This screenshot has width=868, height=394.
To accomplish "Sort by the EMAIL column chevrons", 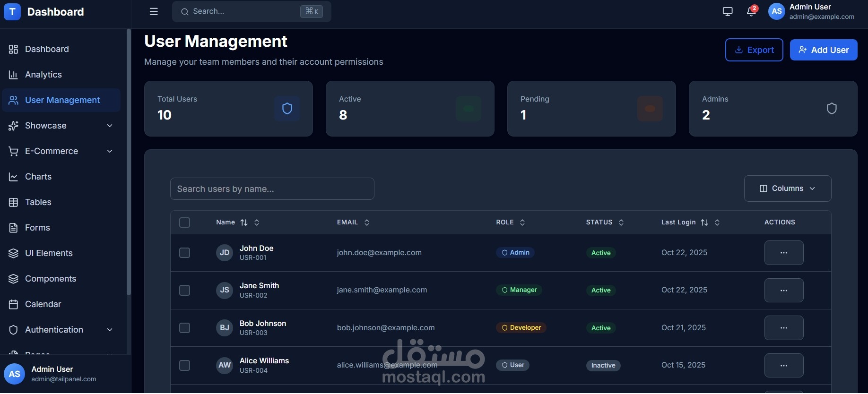I will [x=367, y=223].
